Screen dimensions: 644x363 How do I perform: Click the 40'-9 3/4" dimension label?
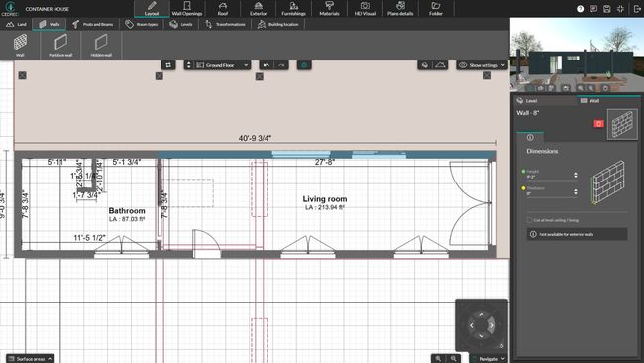tap(255, 138)
